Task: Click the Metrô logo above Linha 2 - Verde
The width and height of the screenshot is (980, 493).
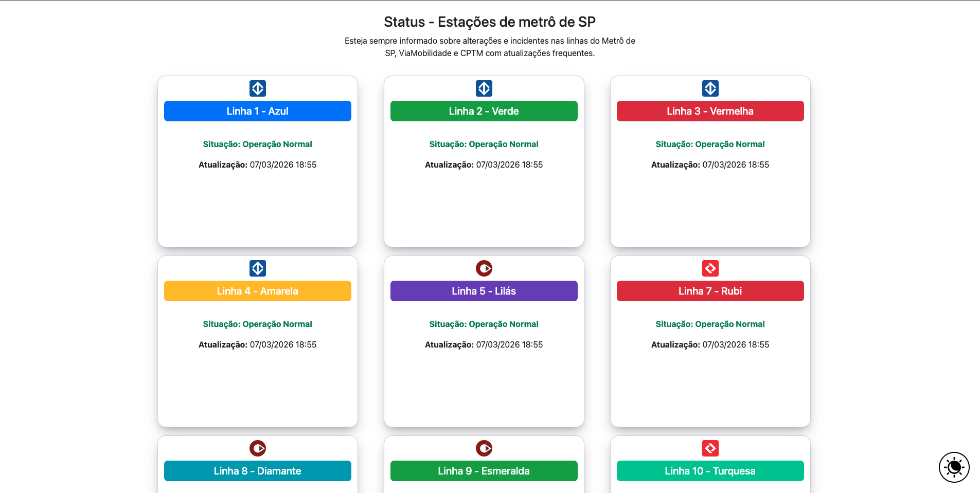Action: point(484,88)
